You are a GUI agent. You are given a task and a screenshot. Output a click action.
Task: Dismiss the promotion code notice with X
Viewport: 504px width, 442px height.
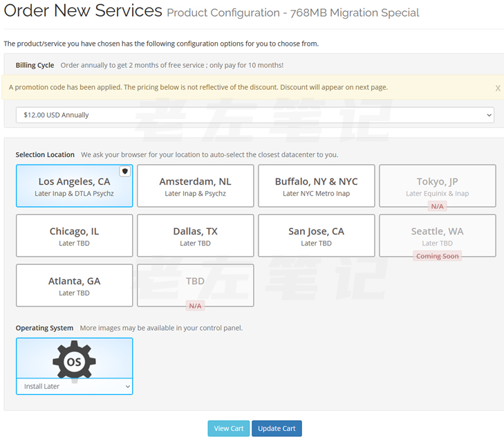pos(498,88)
